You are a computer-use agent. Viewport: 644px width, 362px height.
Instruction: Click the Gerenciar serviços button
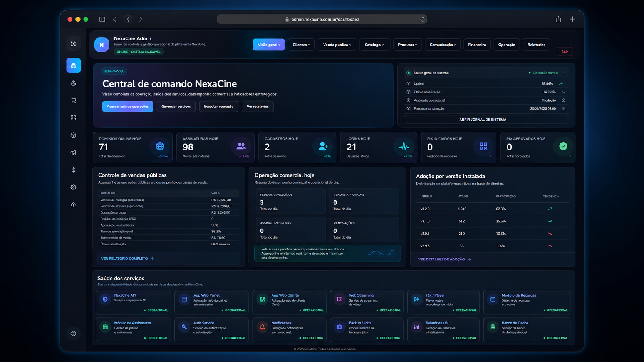[x=176, y=106]
